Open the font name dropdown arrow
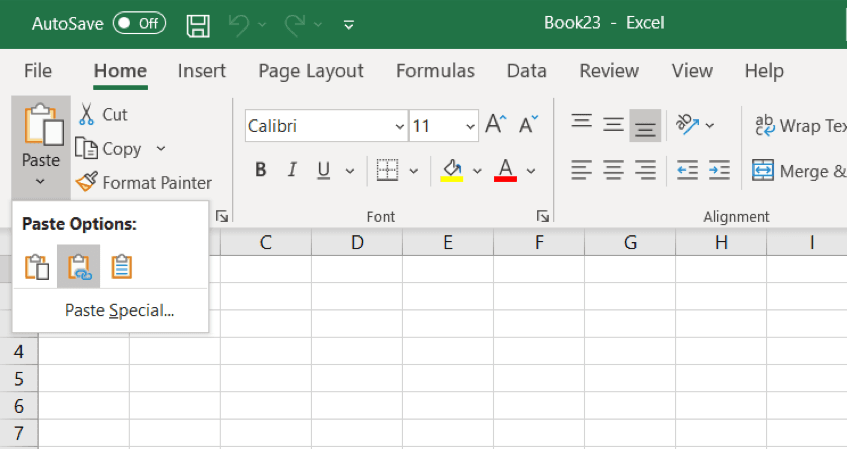Image resolution: width=847 pixels, height=449 pixels. pos(400,126)
